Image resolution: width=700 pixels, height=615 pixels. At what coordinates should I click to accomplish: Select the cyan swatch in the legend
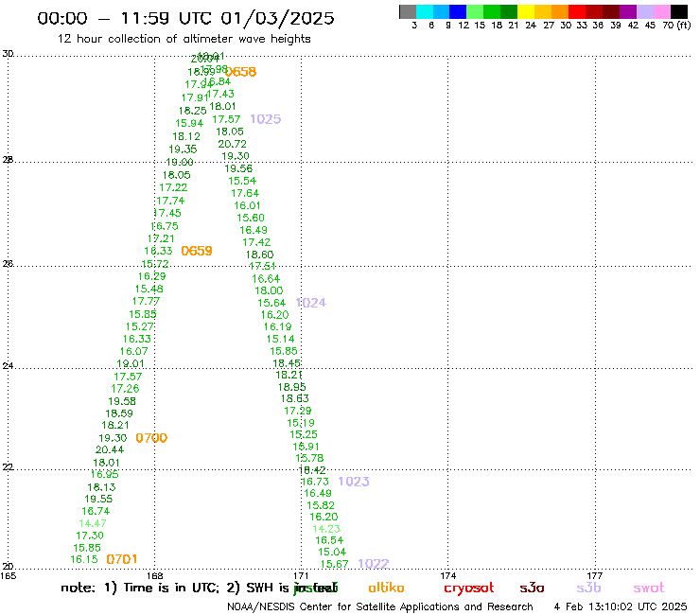pos(425,11)
